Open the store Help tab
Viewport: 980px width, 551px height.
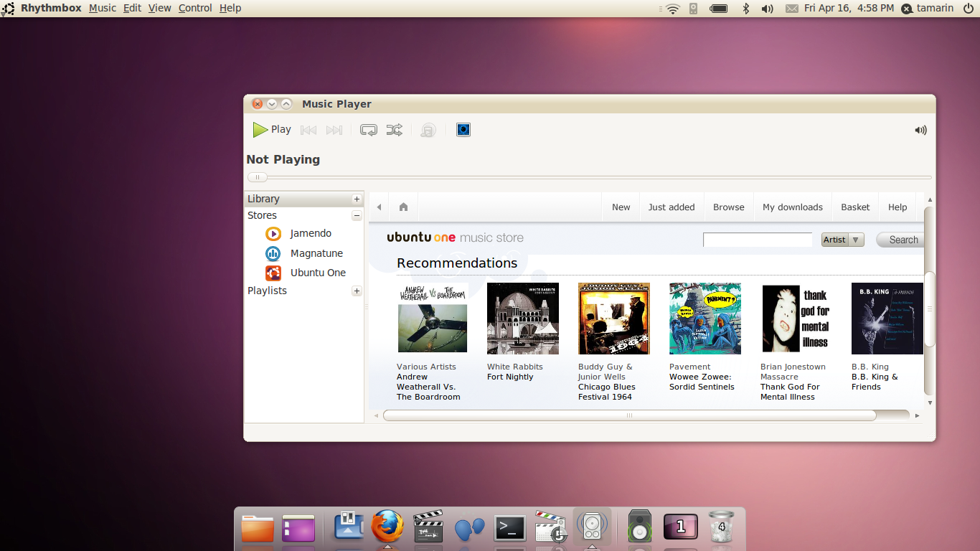897,207
